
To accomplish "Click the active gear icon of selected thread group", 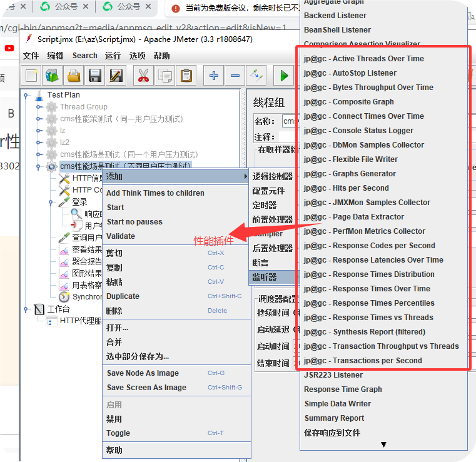I will pos(52,166).
